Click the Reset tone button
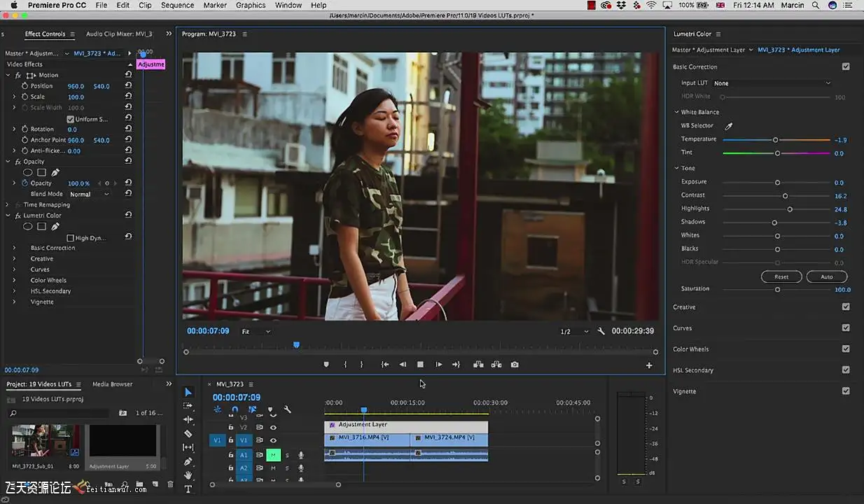864x504 pixels. tap(781, 276)
